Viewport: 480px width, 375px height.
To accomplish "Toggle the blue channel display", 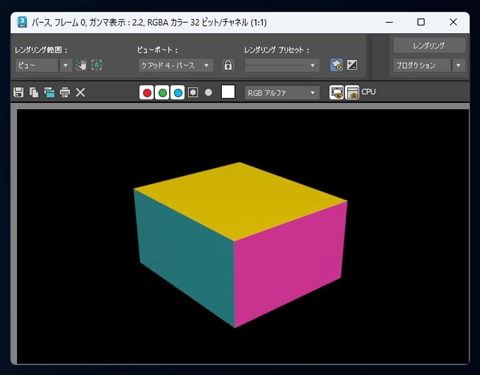I will tap(178, 93).
